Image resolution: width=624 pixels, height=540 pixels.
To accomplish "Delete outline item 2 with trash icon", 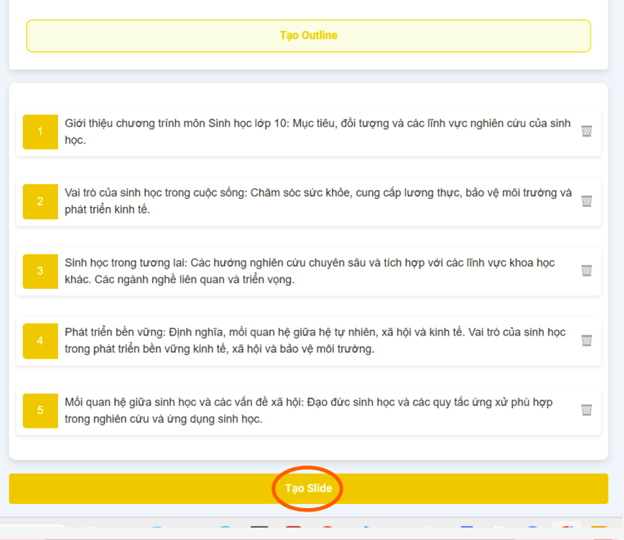I will 587,201.
